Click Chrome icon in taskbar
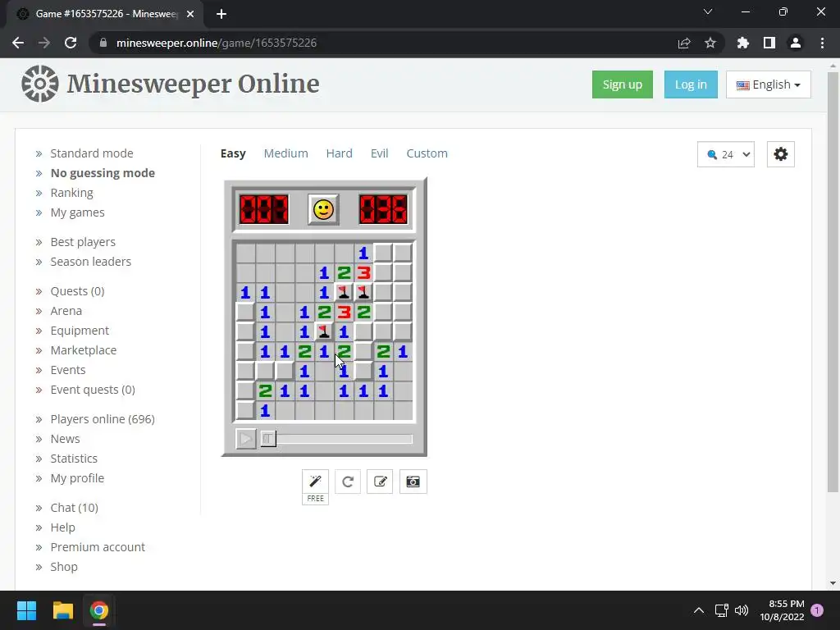The width and height of the screenshot is (840, 630). 98,610
